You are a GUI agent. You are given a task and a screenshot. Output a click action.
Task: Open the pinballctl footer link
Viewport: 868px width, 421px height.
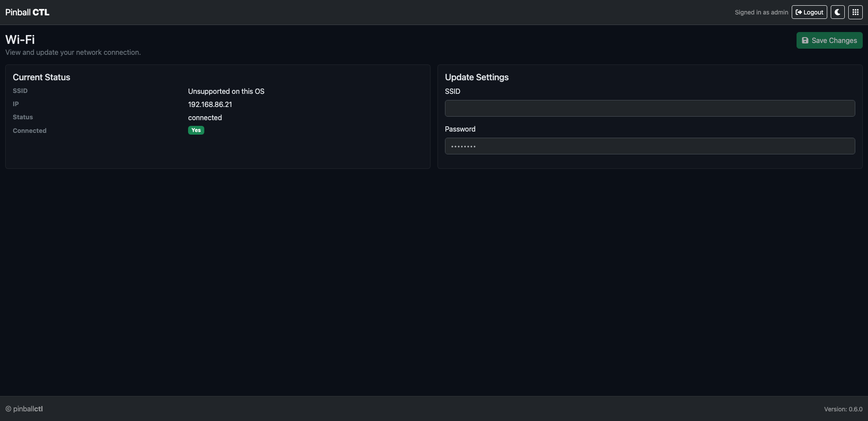pos(28,409)
